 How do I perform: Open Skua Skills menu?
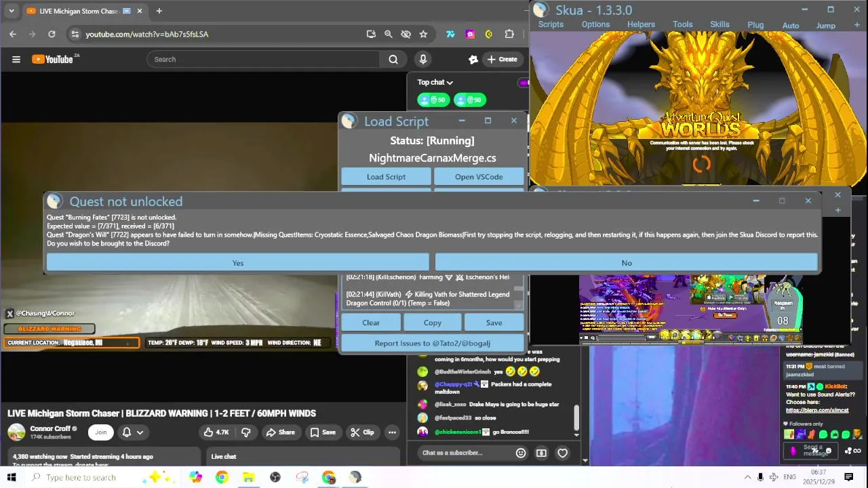coord(719,24)
